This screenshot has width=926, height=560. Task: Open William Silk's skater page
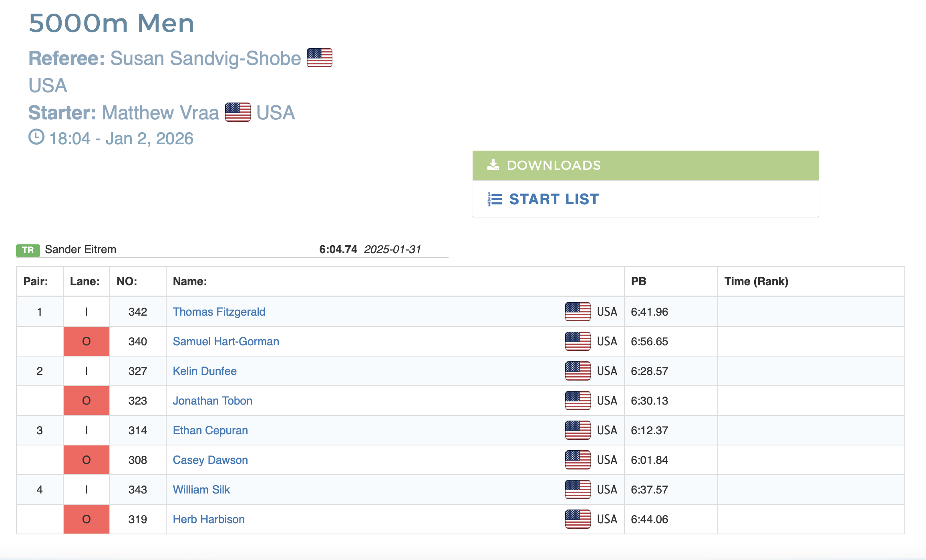coord(201,489)
